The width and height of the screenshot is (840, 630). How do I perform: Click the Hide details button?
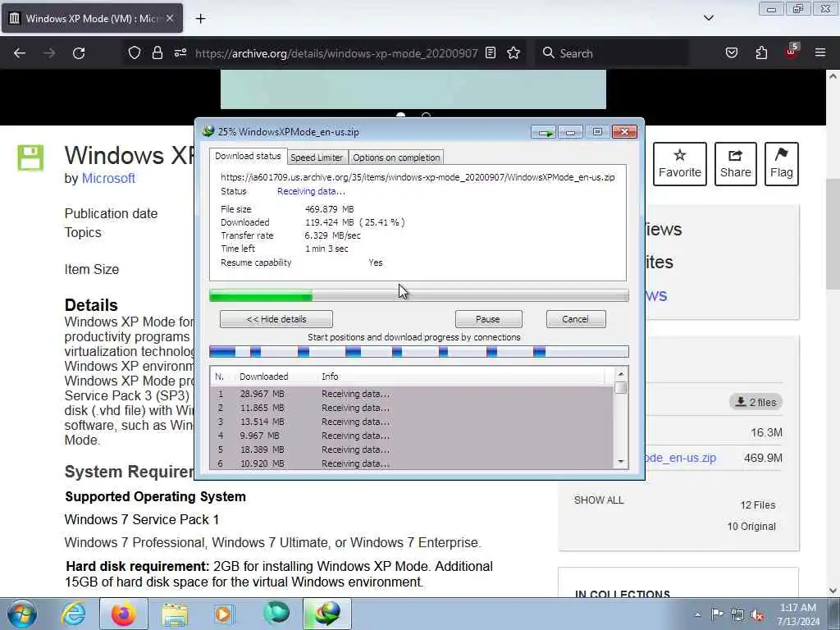pyautogui.click(x=276, y=319)
